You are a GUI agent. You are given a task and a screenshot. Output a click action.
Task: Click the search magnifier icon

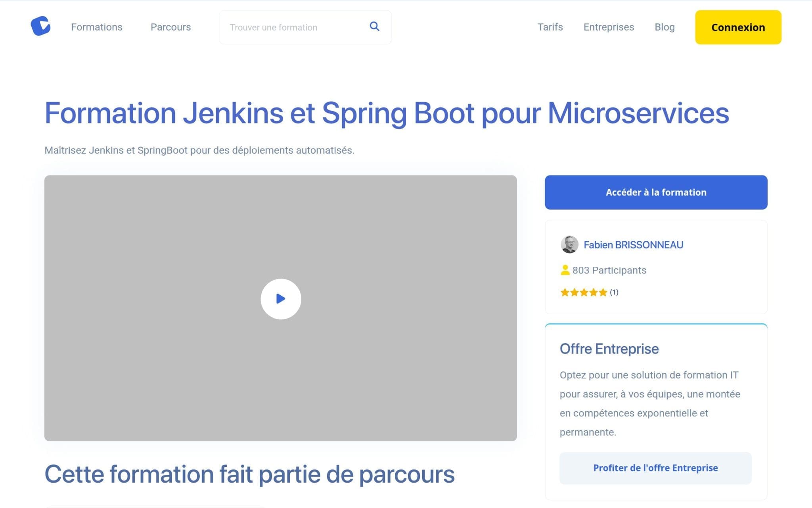click(374, 27)
